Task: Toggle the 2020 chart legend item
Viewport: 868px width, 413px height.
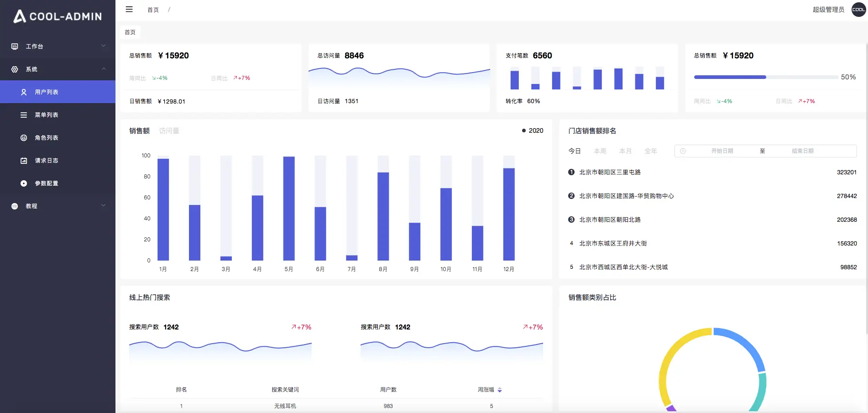Action: pos(532,131)
